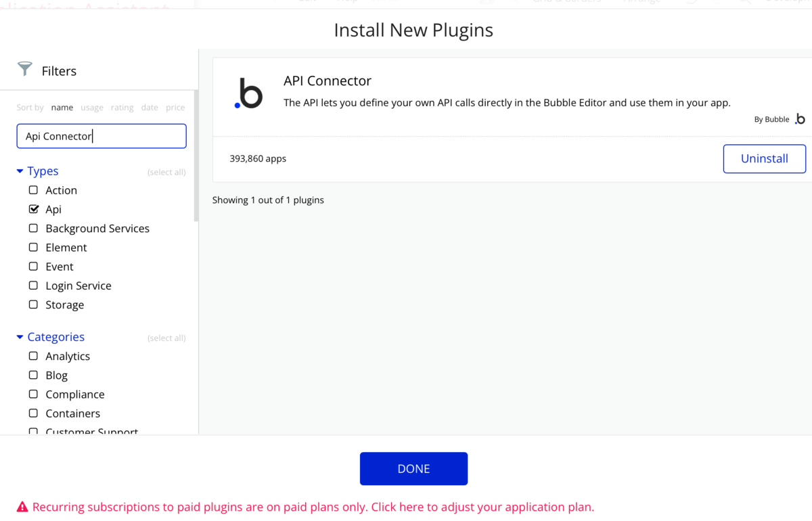This screenshot has width=812, height=521.
Task: Select all Types filters
Action: point(166,172)
